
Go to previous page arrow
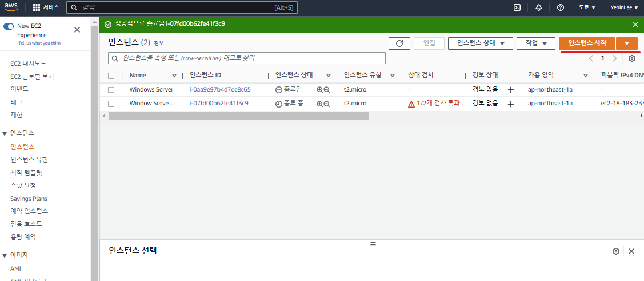pos(591,58)
